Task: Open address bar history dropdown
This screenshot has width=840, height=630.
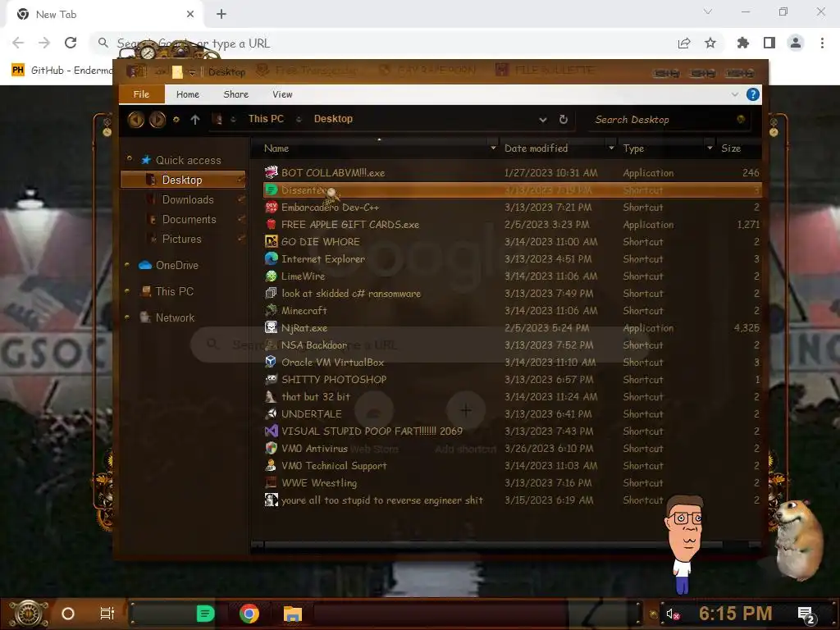Action: (x=543, y=120)
